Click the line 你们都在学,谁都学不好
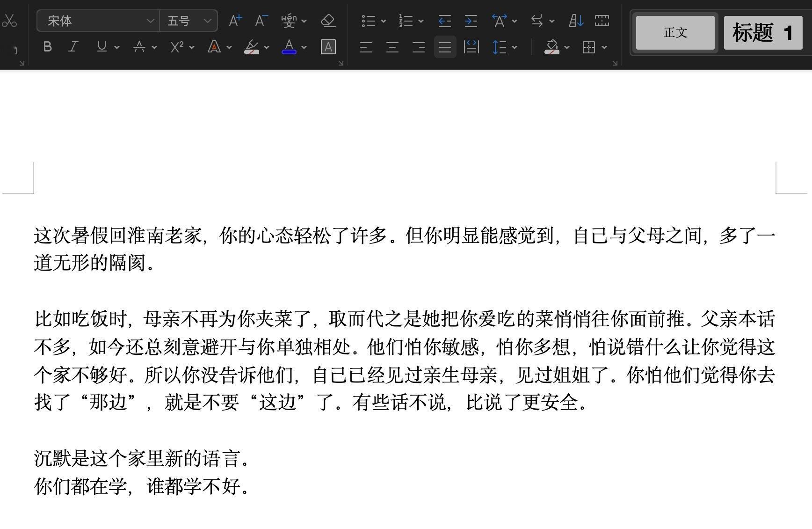The width and height of the screenshot is (812, 529). pos(141,486)
